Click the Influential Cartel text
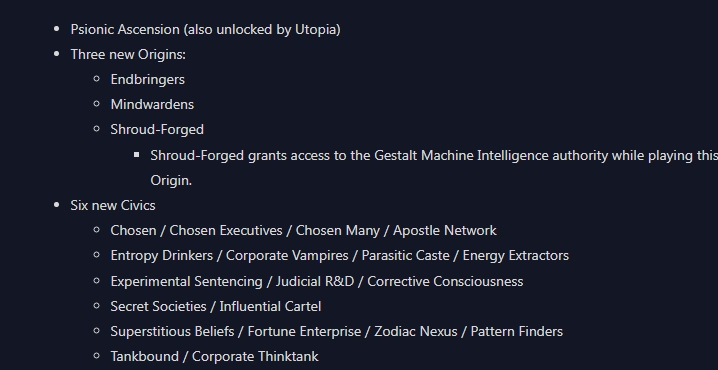 pos(270,306)
